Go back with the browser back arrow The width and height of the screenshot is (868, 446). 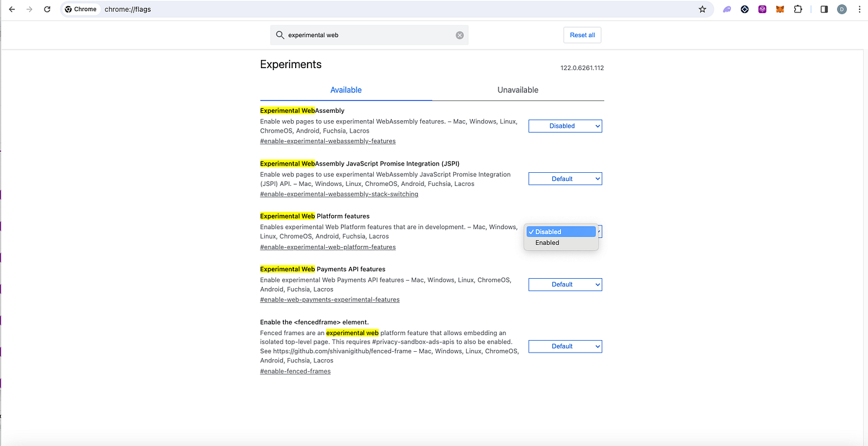click(x=12, y=9)
